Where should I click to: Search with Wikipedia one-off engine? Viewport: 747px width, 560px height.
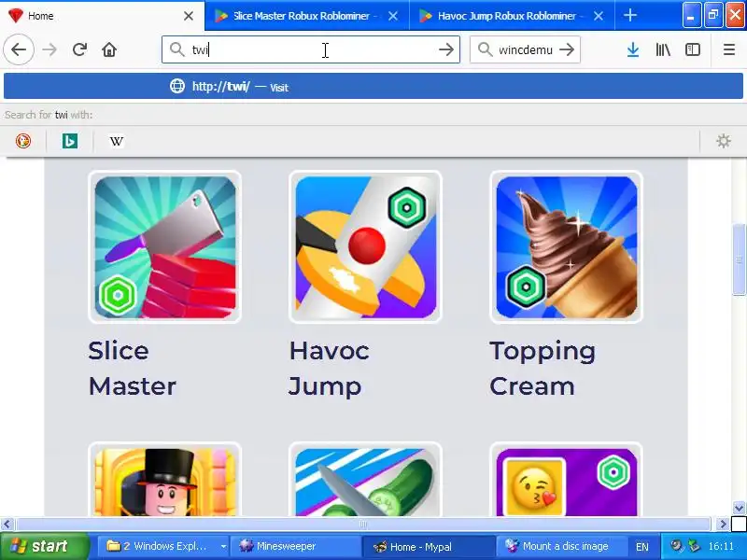pos(116,141)
